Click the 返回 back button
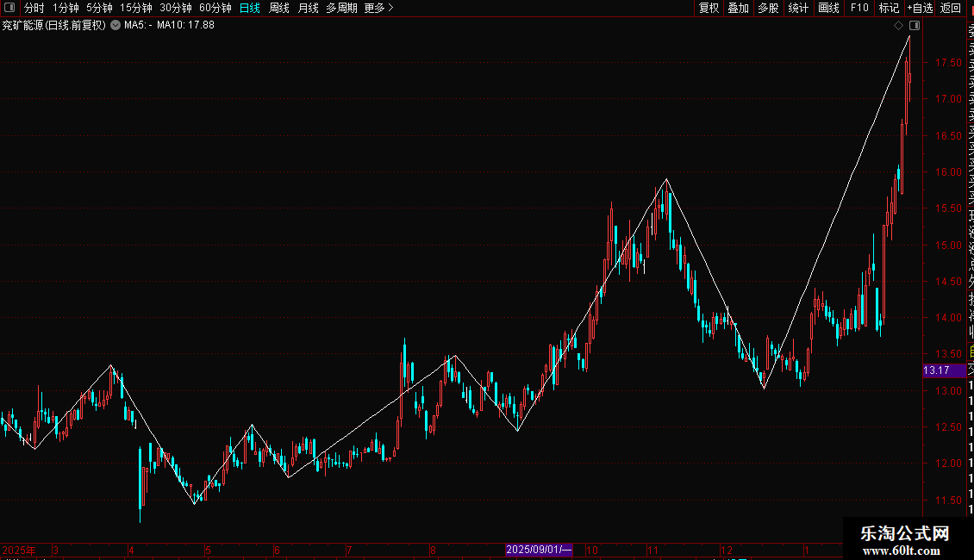974x560 pixels. [x=951, y=8]
